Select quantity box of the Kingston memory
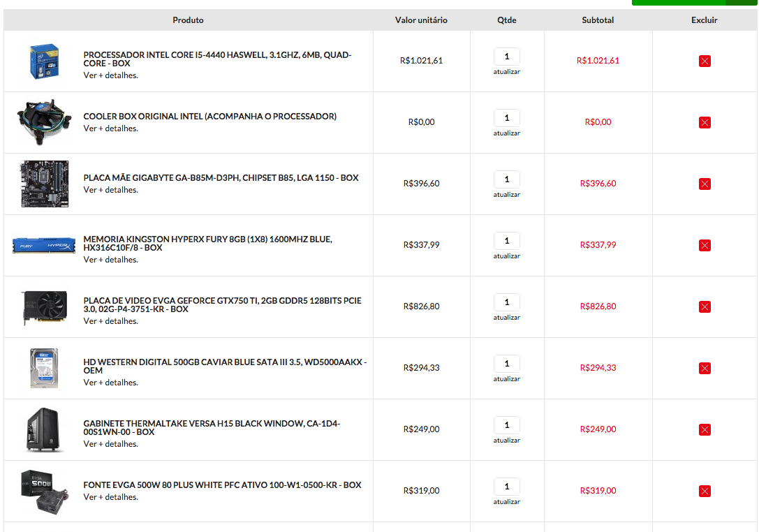 (x=507, y=241)
